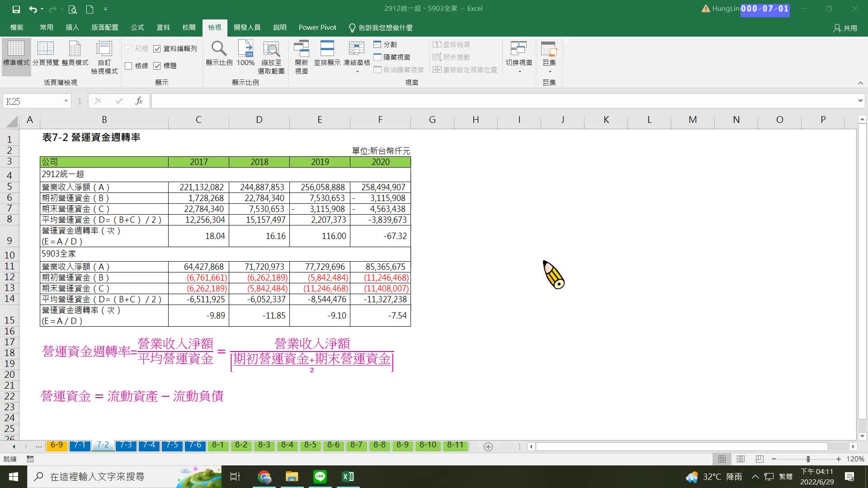This screenshot has height=488, width=868.
Task: Switch to Normal view (標準模式)
Action: pos(16,57)
